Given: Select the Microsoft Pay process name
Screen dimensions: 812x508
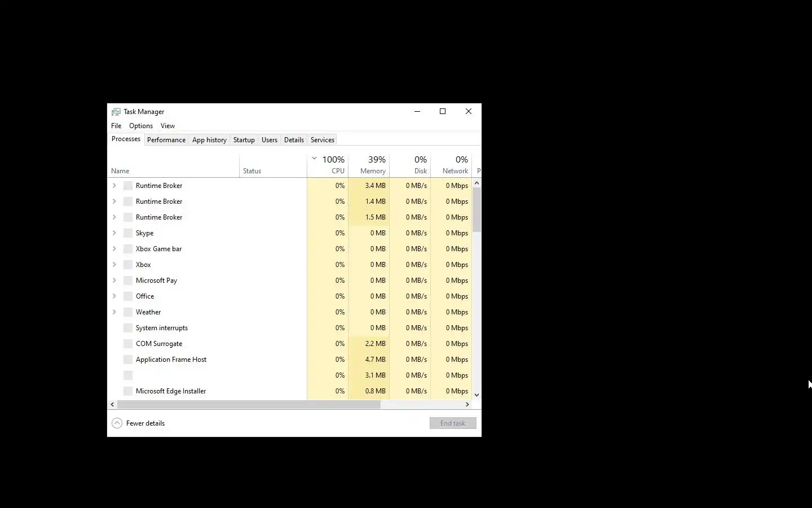Looking at the screenshot, I should [156, 281].
